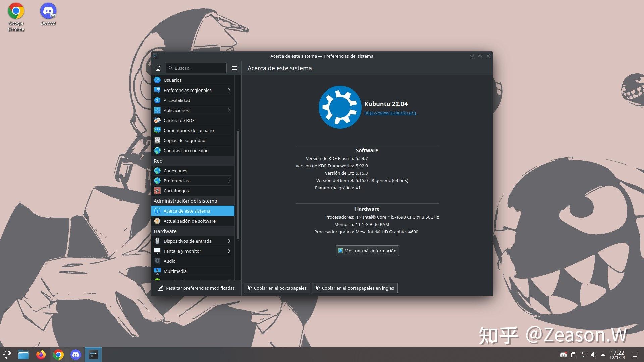Viewport: 644px width, 362px height.
Task: Visit the kubuntu.org link
Action: (390, 113)
